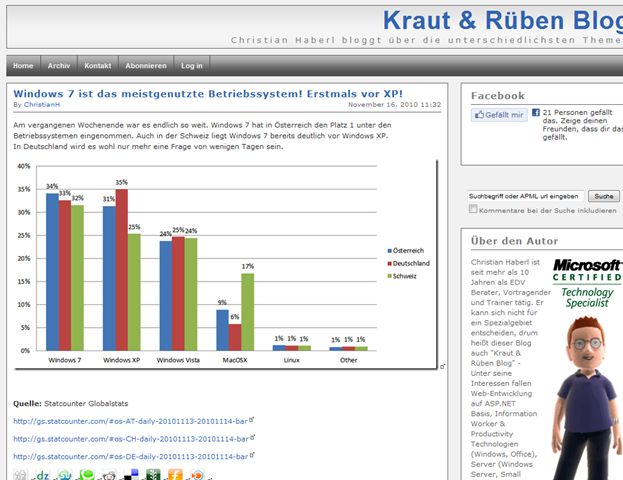Click the Facebook logo icon

536,112
